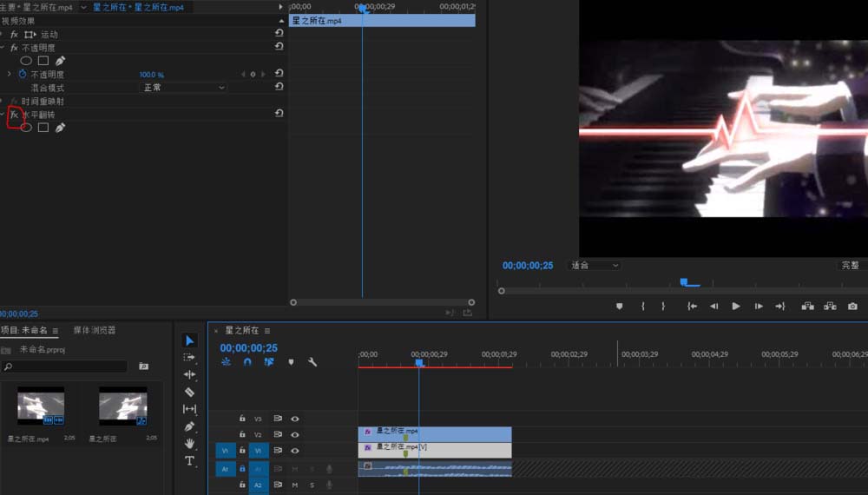Toggle lock on track V2
The height and width of the screenshot is (495, 868).
point(242,434)
